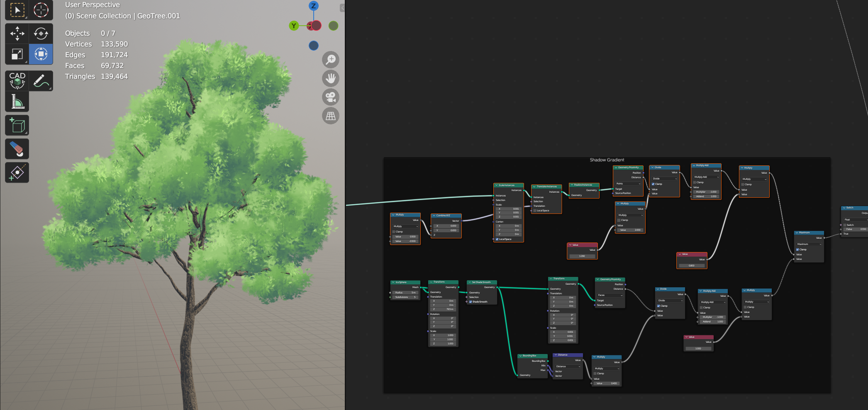The image size is (868, 410).
Task: Choose the Rotate tool
Action: click(x=41, y=34)
